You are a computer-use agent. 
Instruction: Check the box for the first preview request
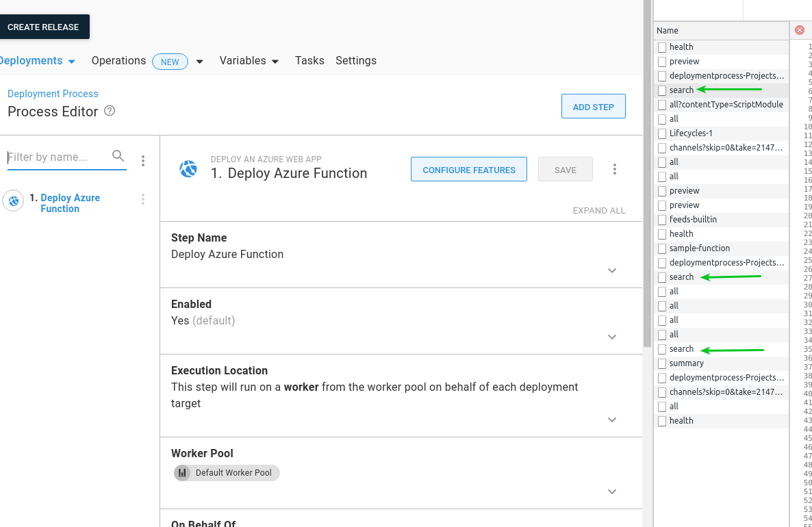click(662, 62)
